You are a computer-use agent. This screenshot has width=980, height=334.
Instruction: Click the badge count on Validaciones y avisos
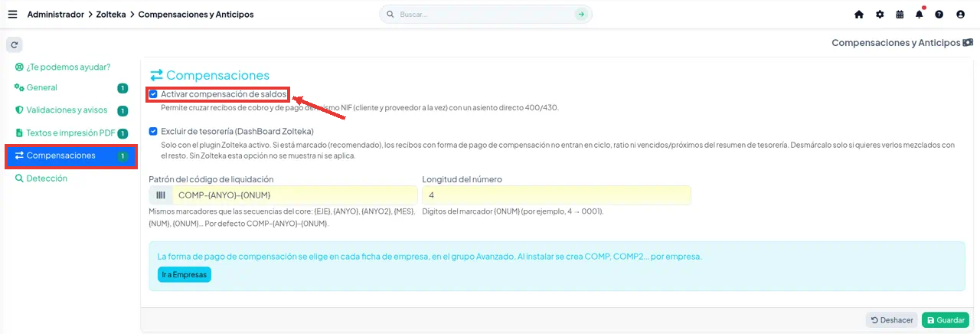(122, 111)
